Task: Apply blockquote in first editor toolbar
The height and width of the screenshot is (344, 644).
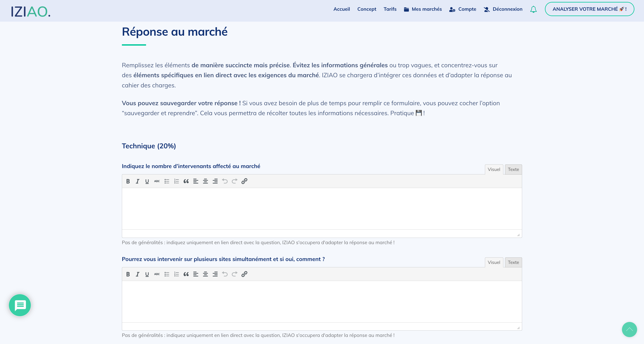Action: pyautogui.click(x=186, y=181)
